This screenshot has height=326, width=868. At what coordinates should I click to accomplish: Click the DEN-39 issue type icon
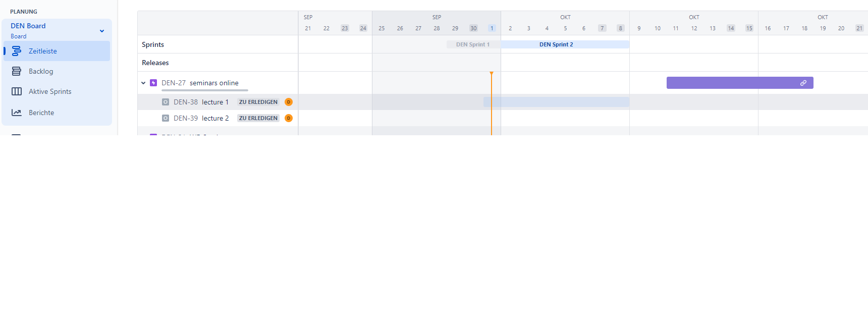[166, 118]
